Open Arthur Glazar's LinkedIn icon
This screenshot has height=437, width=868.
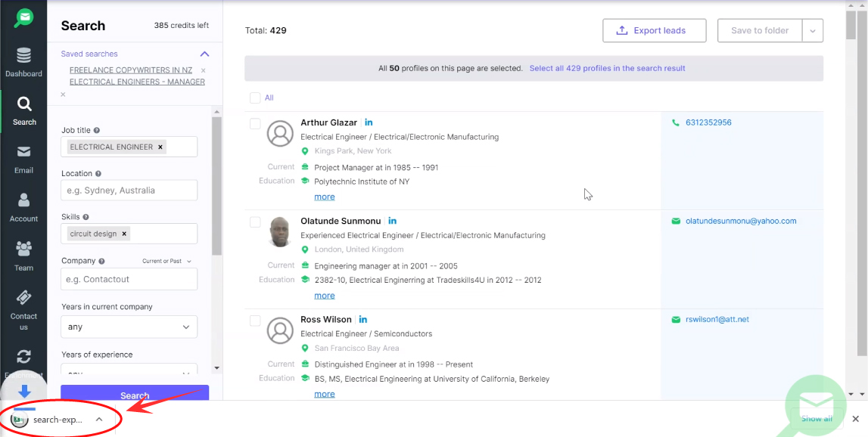click(x=369, y=122)
